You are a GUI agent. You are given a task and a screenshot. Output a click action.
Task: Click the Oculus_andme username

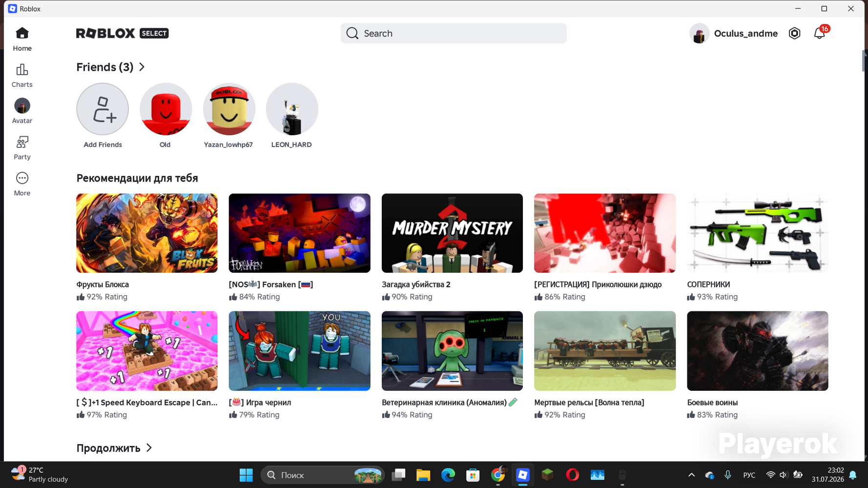(745, 33)
